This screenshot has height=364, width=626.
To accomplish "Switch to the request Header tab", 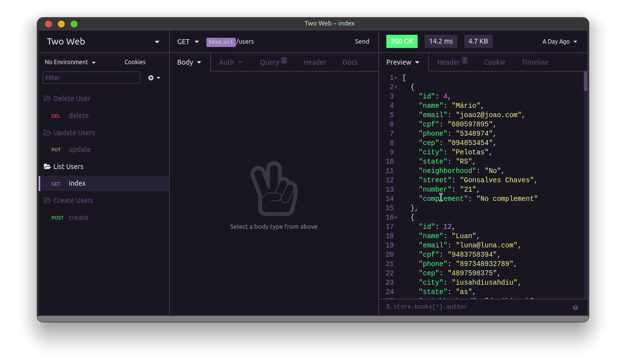I will (315, 62).
